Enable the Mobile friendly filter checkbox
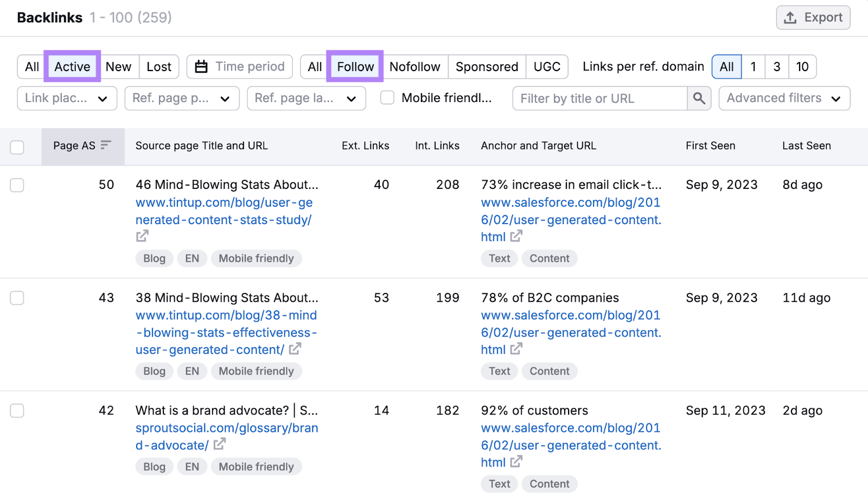The image size is (868, 503). click(387, 98)
